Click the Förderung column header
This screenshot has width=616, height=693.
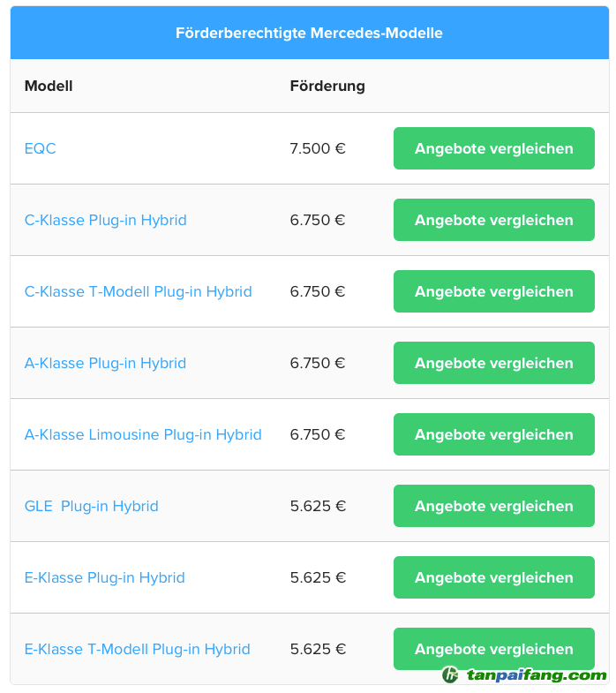pos(327,86)
